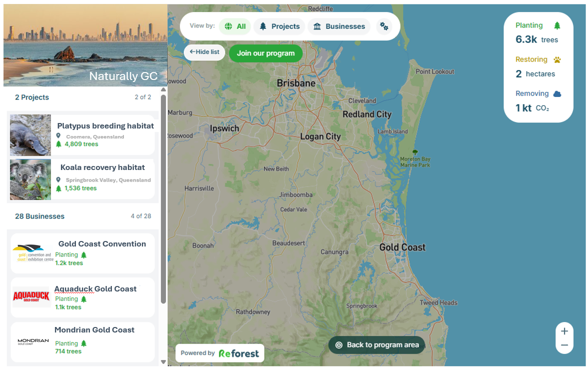Image resolution: width=588 pixels, height=368 pixels.
Task: Click the Planting tree icon under Aquaduck Gold Coast
Action: click(x=83, y=299)
